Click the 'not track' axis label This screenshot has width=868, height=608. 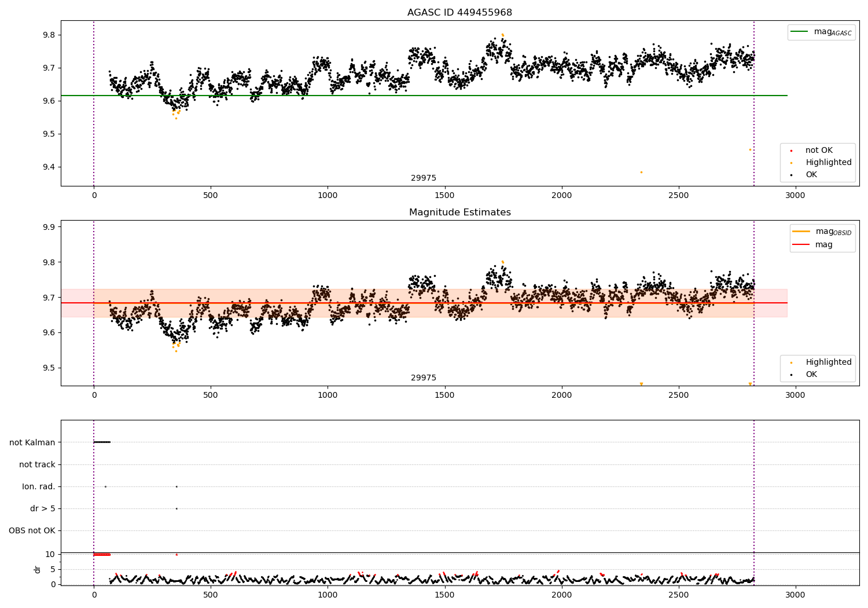pos(37,465)
